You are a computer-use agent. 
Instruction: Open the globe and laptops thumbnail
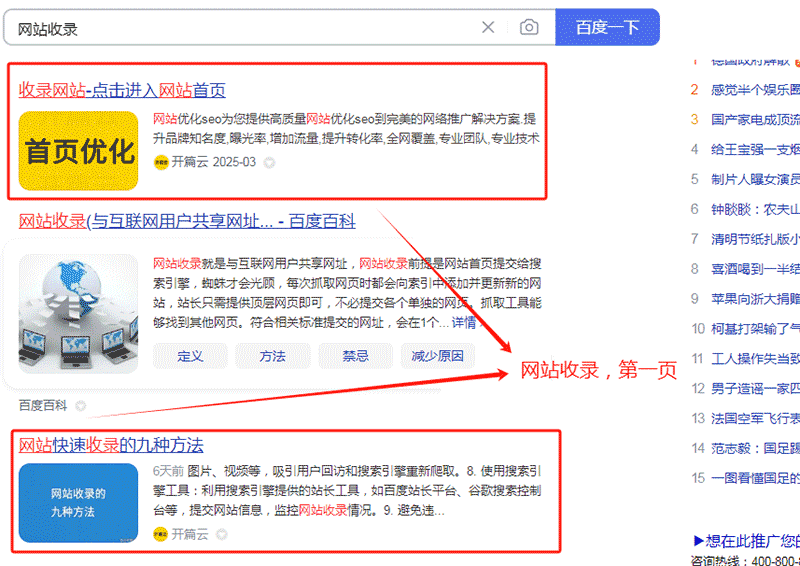pyautogui.click(x=79, y=313)
